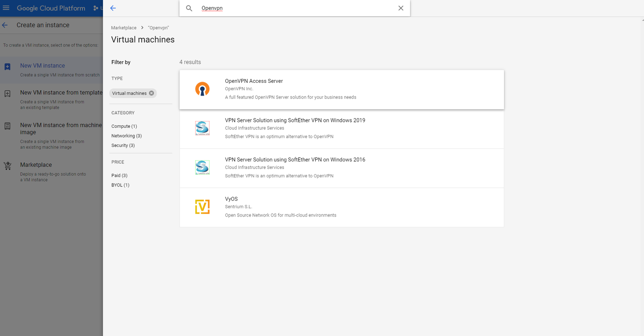Image resolution: width=644 pixels, height=336 pixels.
Task: Filter by Networking category
Action: click(x=126, y=136)
